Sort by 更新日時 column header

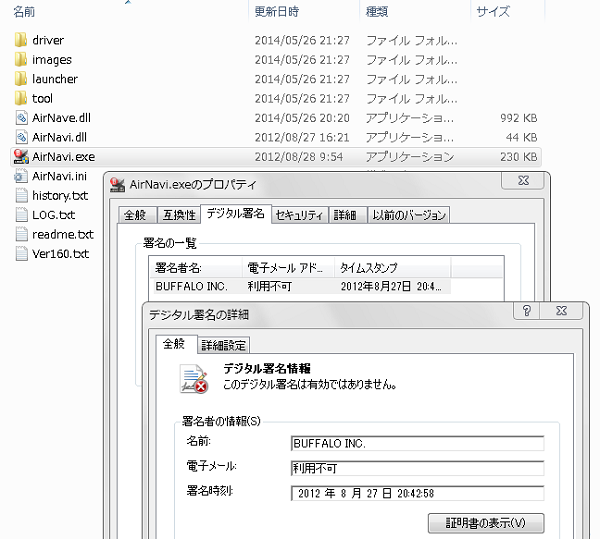[x=277, y=12]
